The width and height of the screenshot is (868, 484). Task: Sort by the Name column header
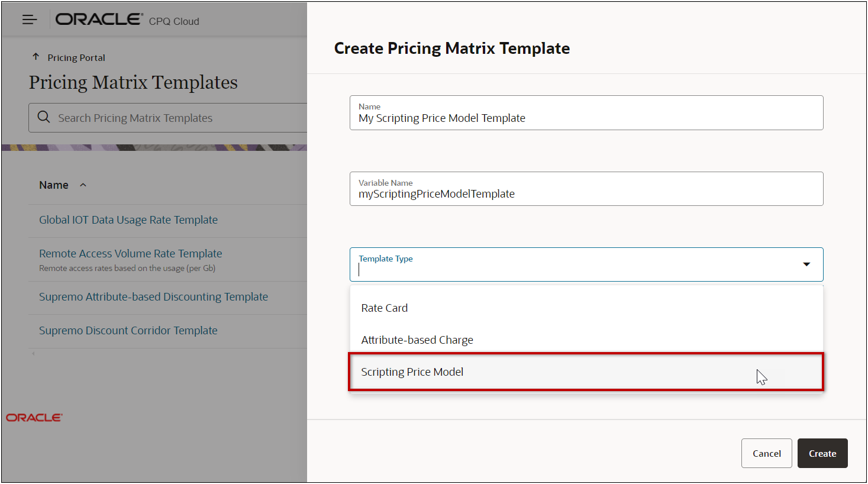54,185
